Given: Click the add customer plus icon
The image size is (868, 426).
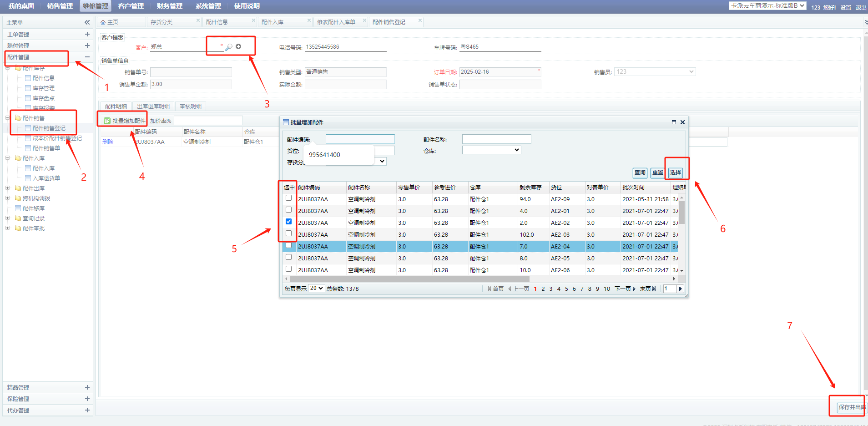Looking at the screenshot, I should point(238,46).
